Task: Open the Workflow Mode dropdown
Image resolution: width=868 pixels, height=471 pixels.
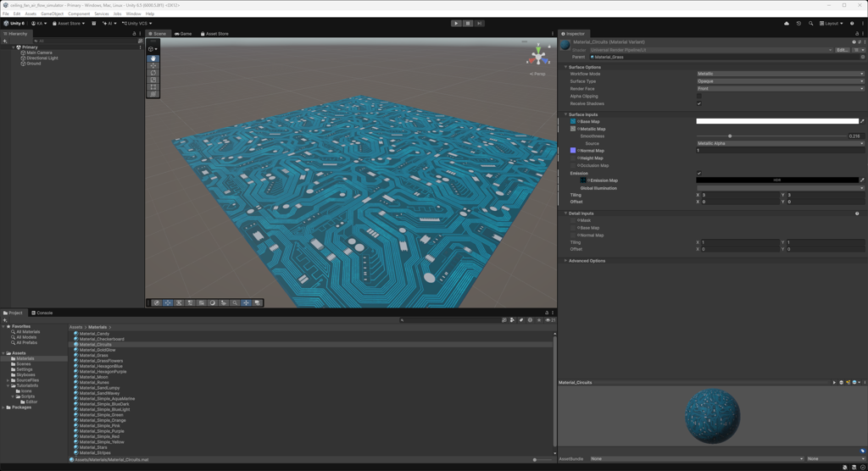Action: coord(780,74)
